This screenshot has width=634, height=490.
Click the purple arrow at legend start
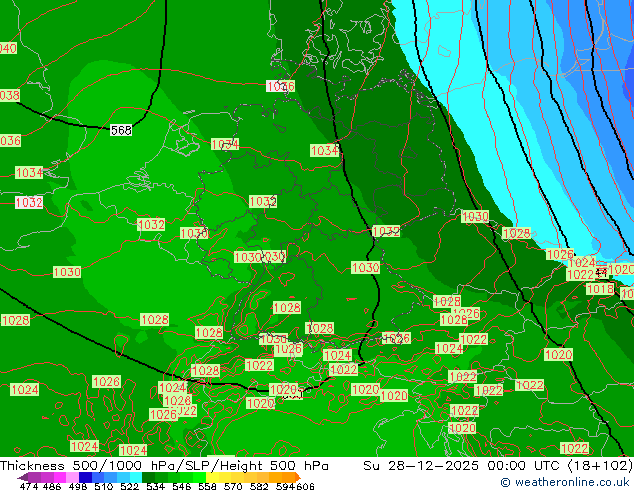[23, 477]
